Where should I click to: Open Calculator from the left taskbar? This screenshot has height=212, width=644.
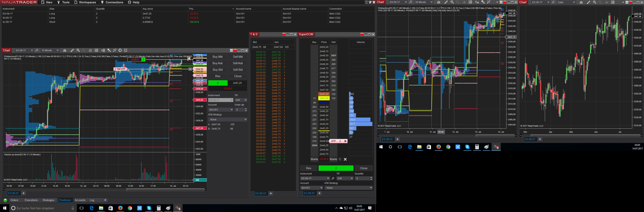[x=159, y=208]
